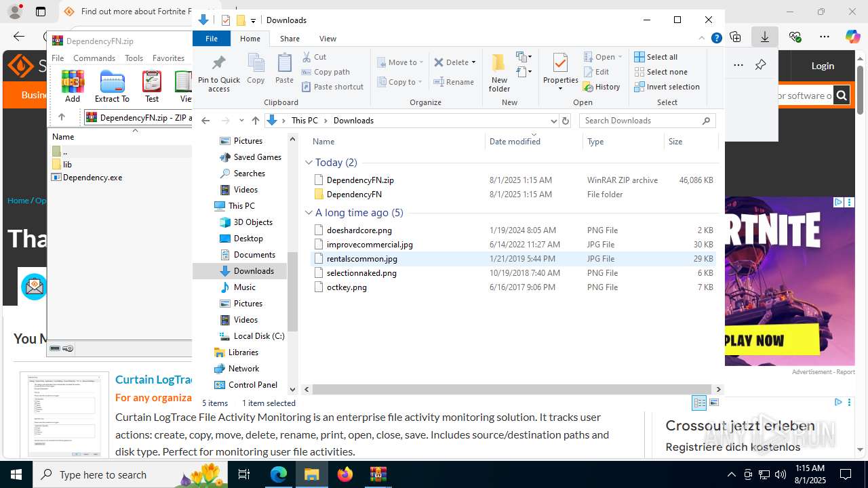Screen dimensions: 868x488
Task: Open WinRAR from the taskbar
Action: (x=378, y=474)
